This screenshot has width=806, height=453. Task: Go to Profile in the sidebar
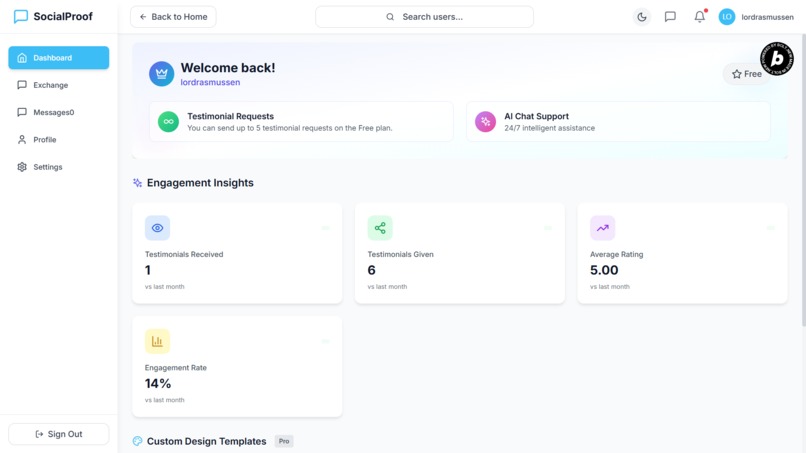[59, 139]
